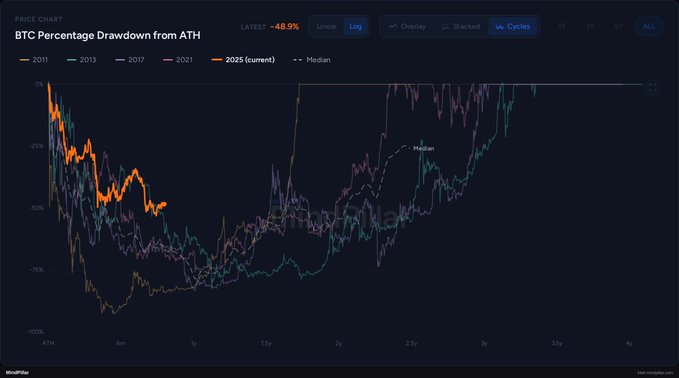
Task: Click the -75% y-axis label
Action: (37, 270)
